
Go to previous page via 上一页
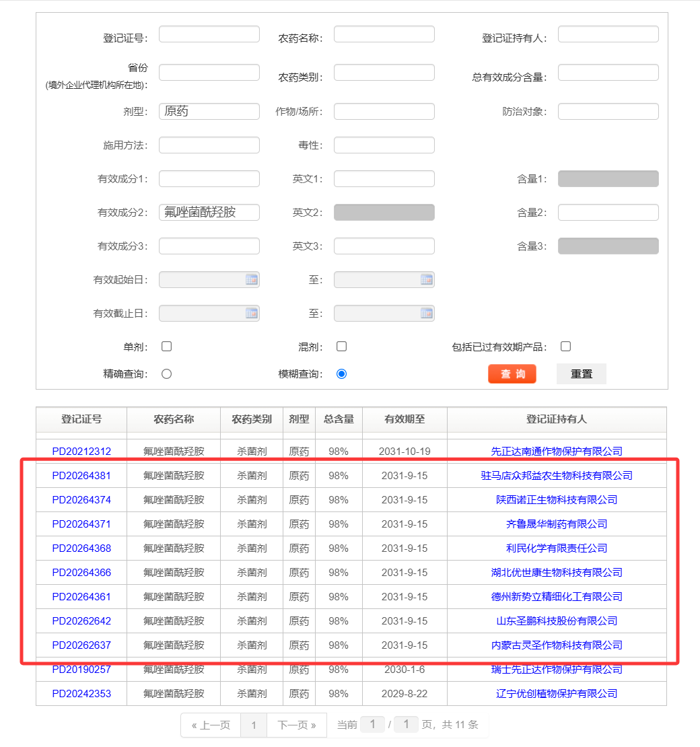click(x=211, y=725)
